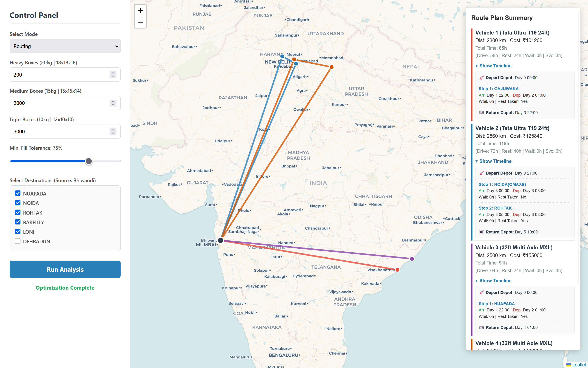
Task: Click the Bhiwandi depot marker on map
Action: [x=221, y=240]
